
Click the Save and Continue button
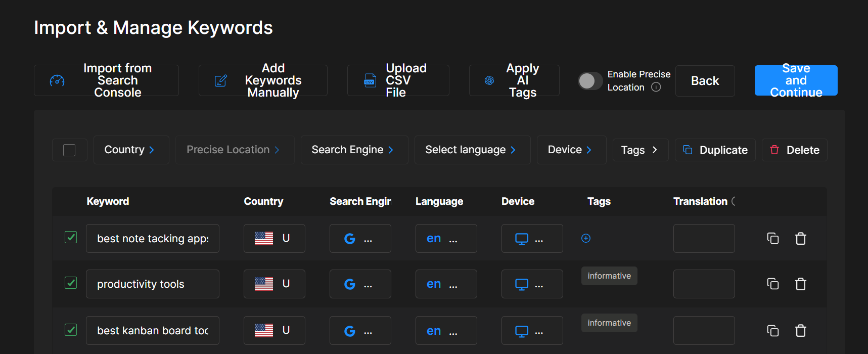pos(796,80)
